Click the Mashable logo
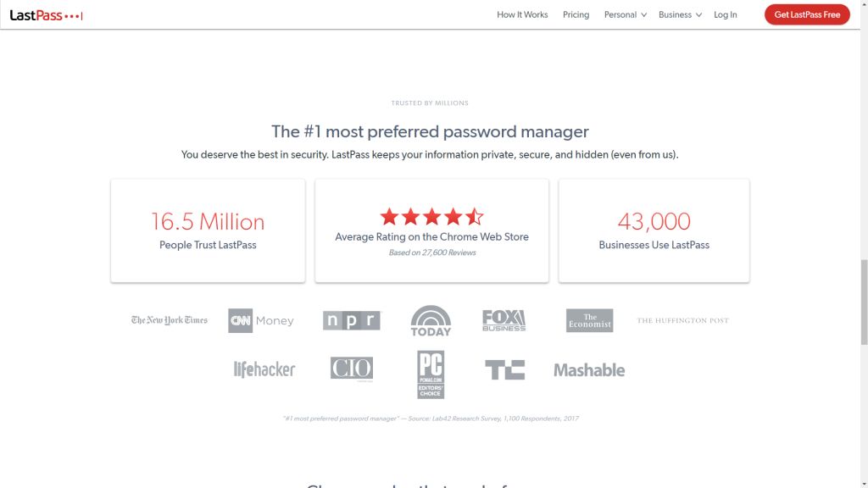 [589, 370]
